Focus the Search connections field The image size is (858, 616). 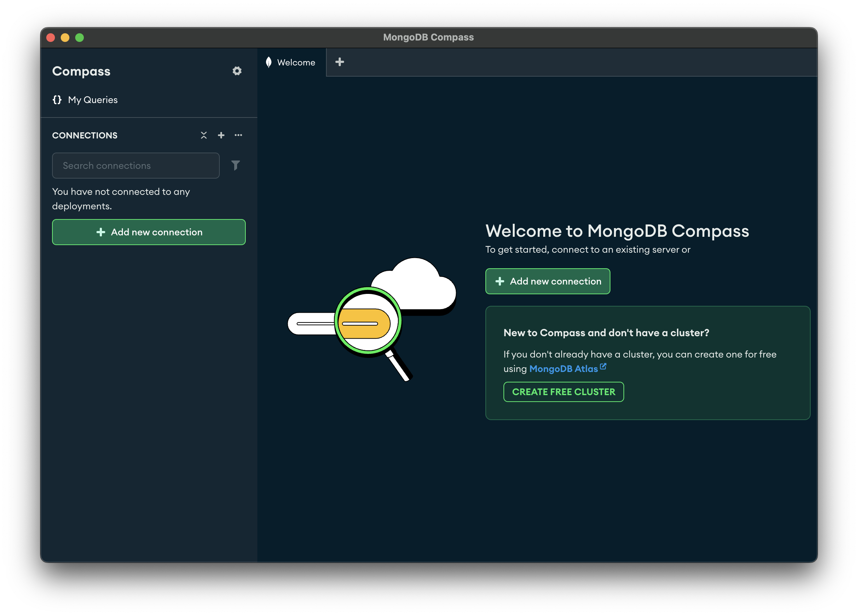pyautogui.click(x=136, y=165)
